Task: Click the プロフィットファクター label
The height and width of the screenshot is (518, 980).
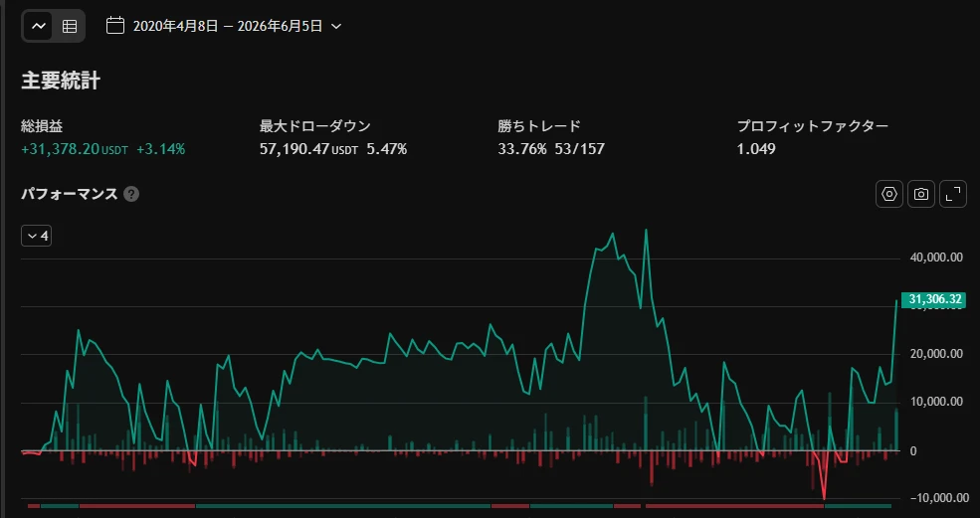Action: [x=813, y=127]
